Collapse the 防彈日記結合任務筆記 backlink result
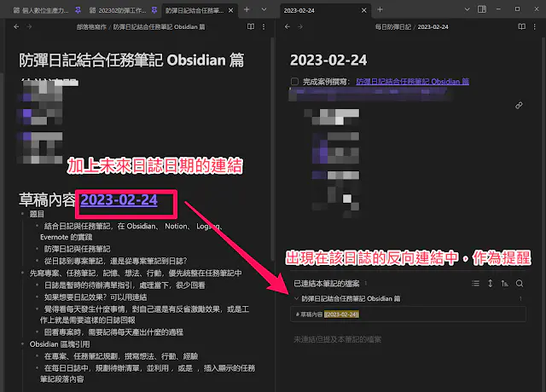The width and height of the screenshot is (546, 392). pos(295,299)
